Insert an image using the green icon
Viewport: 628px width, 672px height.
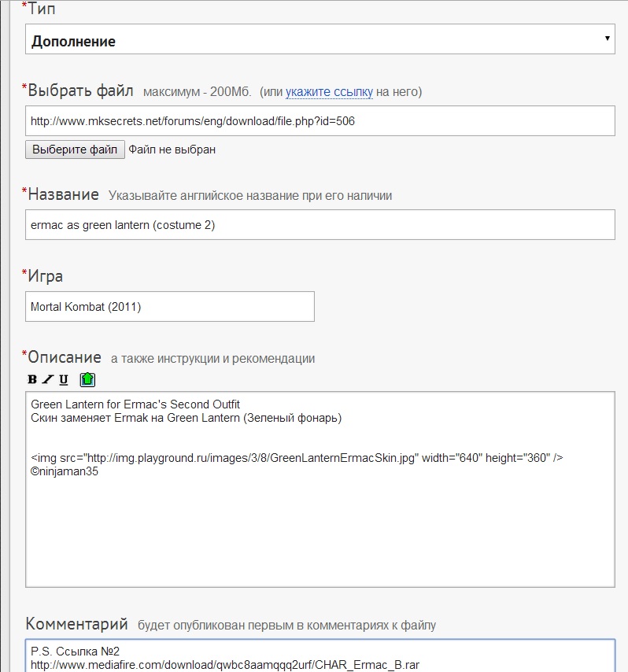[x=87, y=379]
